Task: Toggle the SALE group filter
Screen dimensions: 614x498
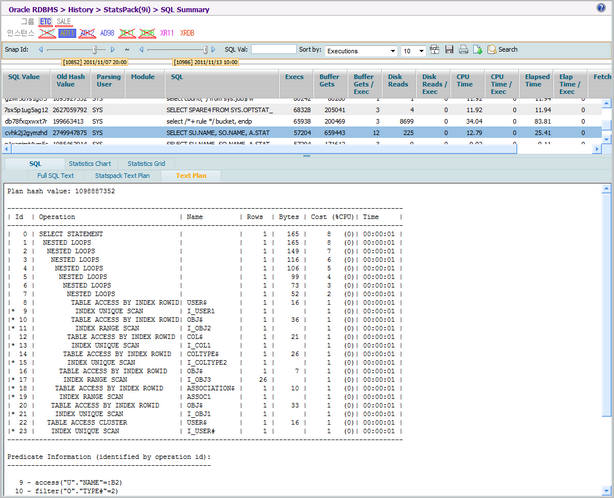Action: click(x=63, y=22)
